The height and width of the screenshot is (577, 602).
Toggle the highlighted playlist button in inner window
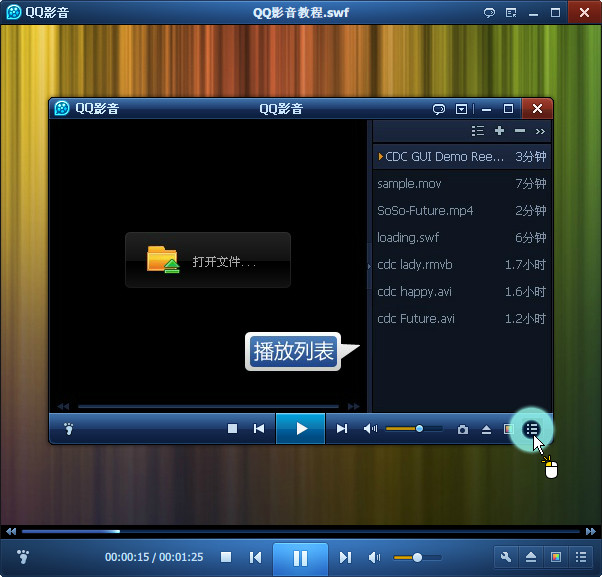pos(532,429)
